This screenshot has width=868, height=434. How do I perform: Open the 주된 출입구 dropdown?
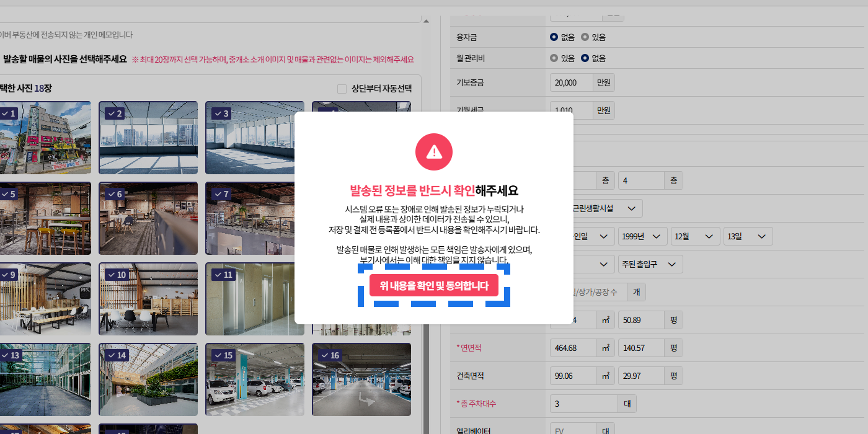[650, 264]
